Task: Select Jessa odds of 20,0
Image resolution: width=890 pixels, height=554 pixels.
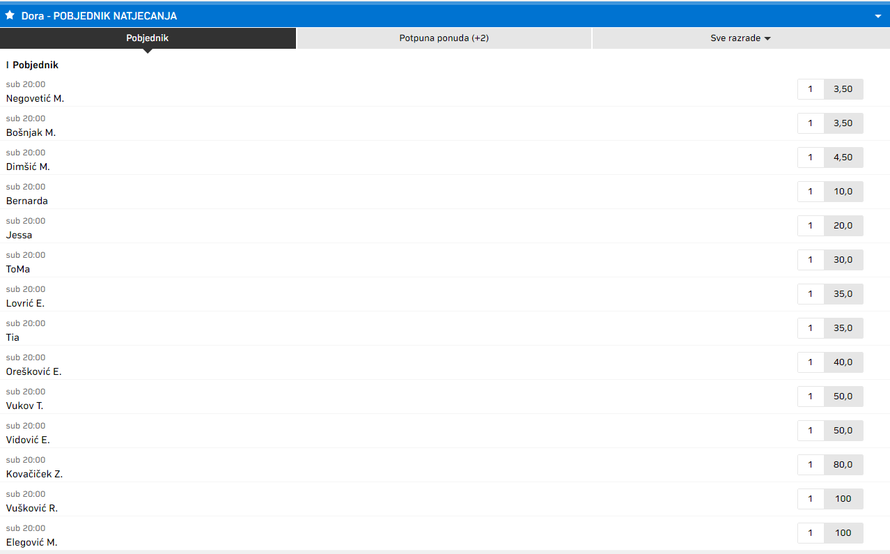Action: (x=842, y=226)
